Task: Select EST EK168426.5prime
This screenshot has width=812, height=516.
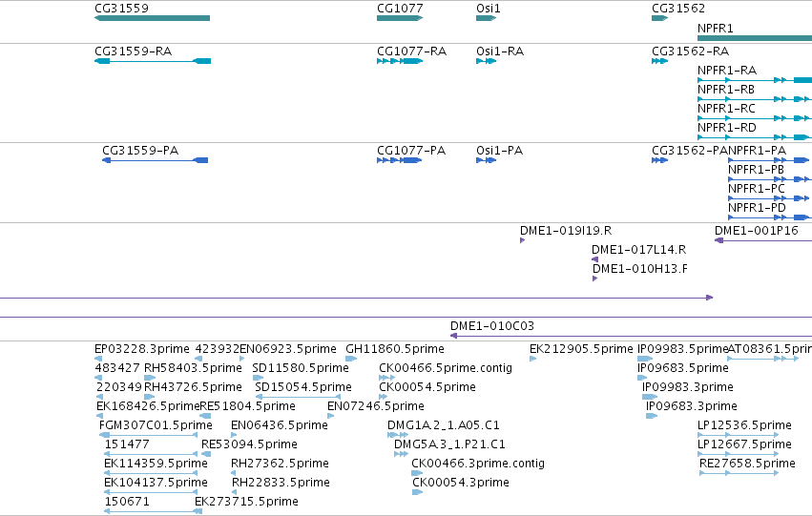Action: pos(100,416)
